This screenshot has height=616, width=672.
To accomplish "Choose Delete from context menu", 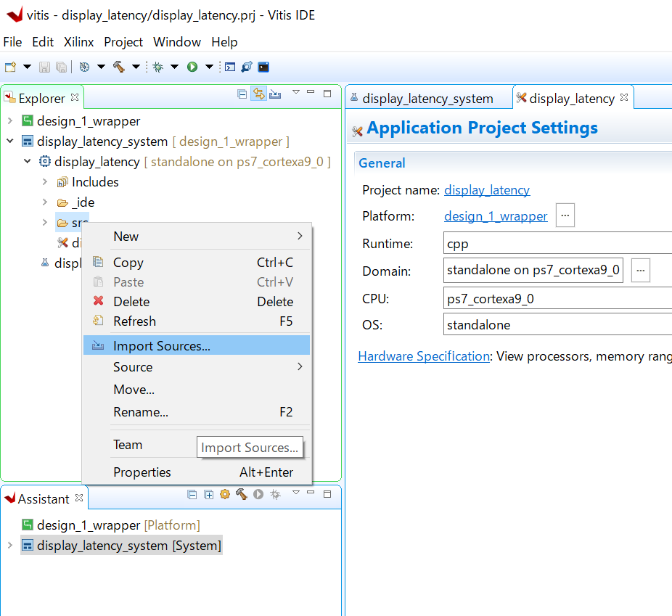I will pos(197,302).
